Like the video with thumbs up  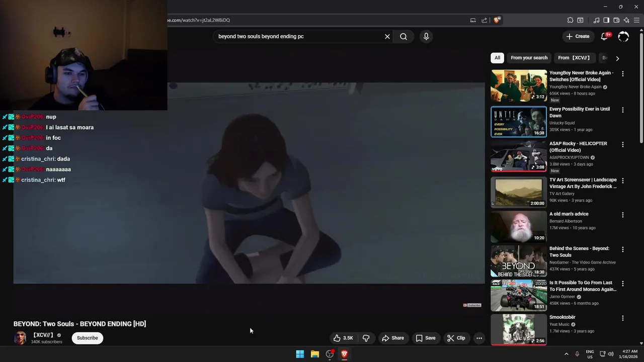(343, 338)
